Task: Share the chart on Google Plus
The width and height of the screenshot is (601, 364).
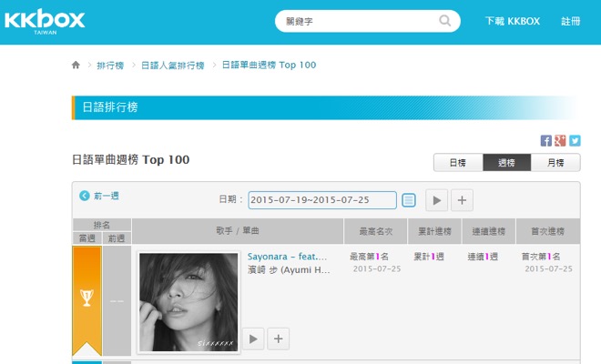Action: pos(560,140)
